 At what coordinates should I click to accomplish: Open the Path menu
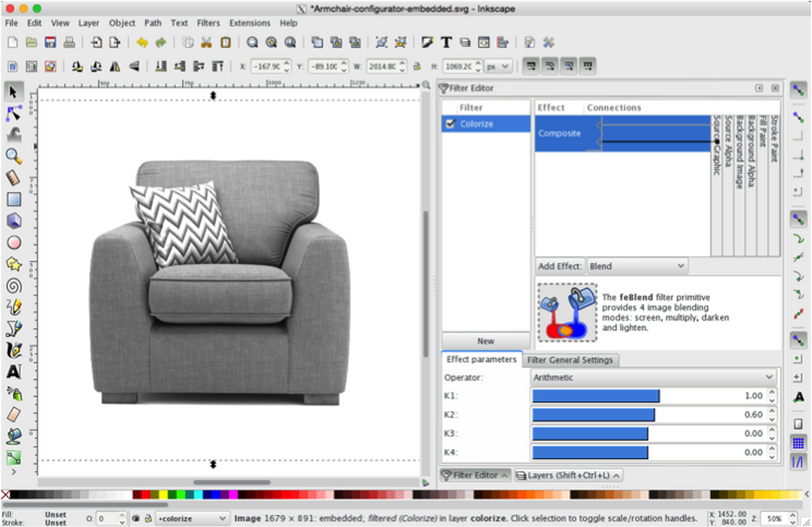click(x=153, y=23)
